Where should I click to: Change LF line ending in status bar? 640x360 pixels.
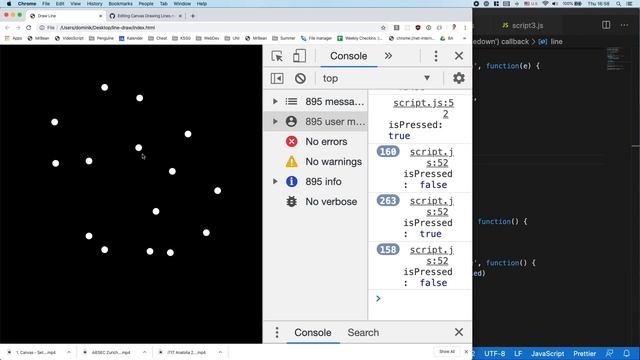[518, 353]
